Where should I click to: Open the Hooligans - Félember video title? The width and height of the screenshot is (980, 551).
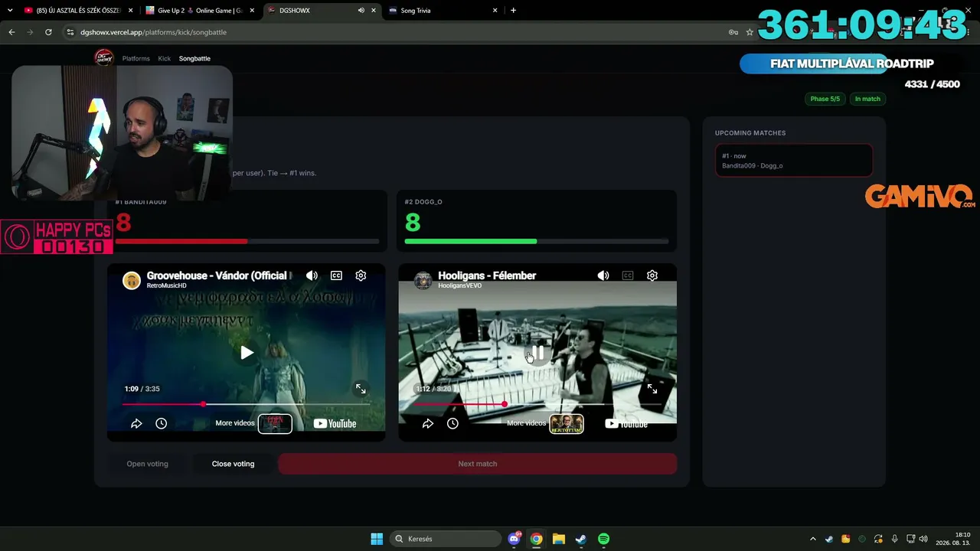click(487, 275)
